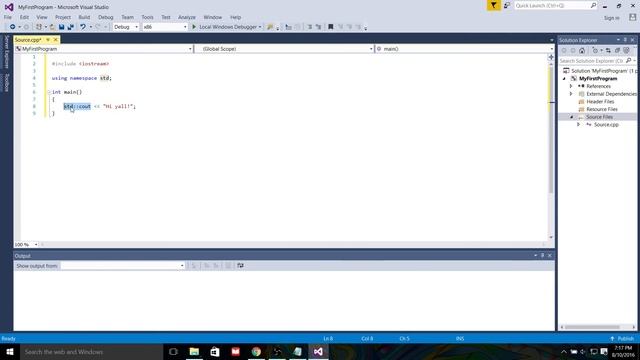Click the Undo arrow icon
Viewport: 640px width, 360px height.
pos(83,27)
